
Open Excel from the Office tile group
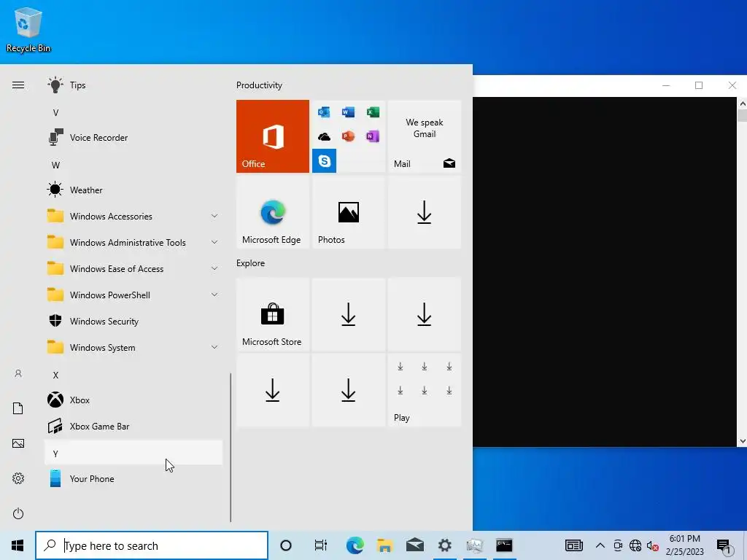(x=373, y=112)
